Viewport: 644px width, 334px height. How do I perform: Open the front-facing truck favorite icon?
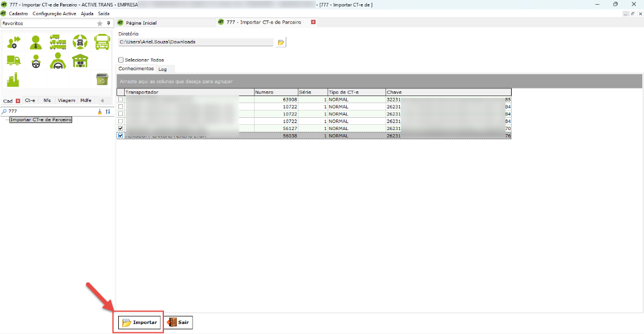coord(102,42)
